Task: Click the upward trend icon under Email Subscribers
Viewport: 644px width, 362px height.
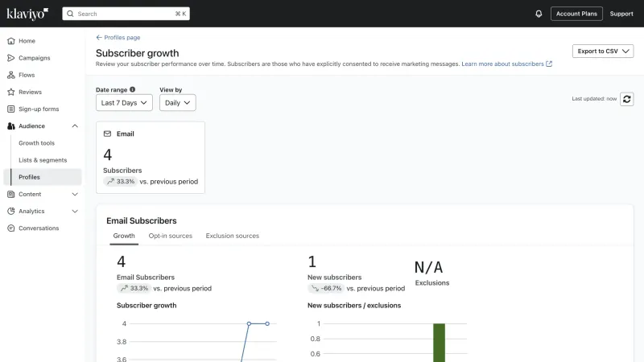Action: click(124, 289)
